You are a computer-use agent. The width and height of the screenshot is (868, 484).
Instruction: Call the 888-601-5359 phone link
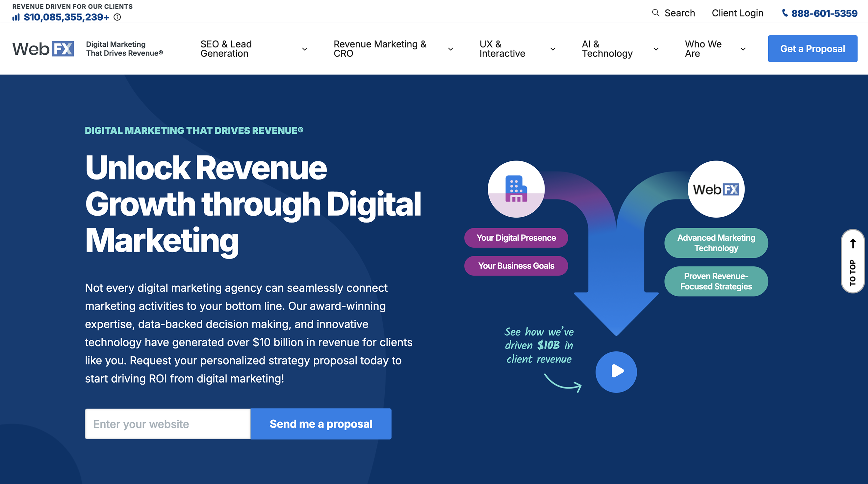pyautogui.click(x=824, y=13)
